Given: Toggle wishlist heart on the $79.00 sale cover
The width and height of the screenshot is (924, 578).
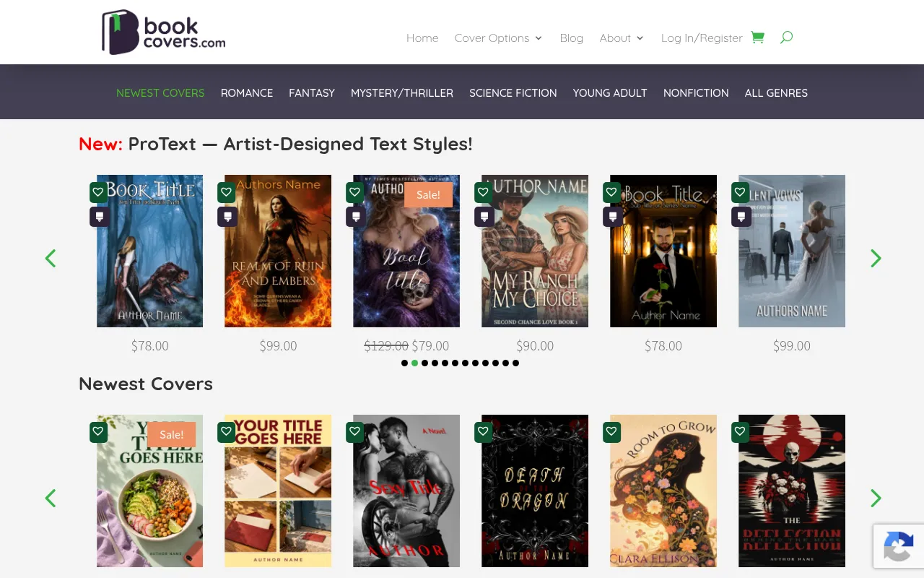Looking at the screenshot, I should tap(356, 192).
